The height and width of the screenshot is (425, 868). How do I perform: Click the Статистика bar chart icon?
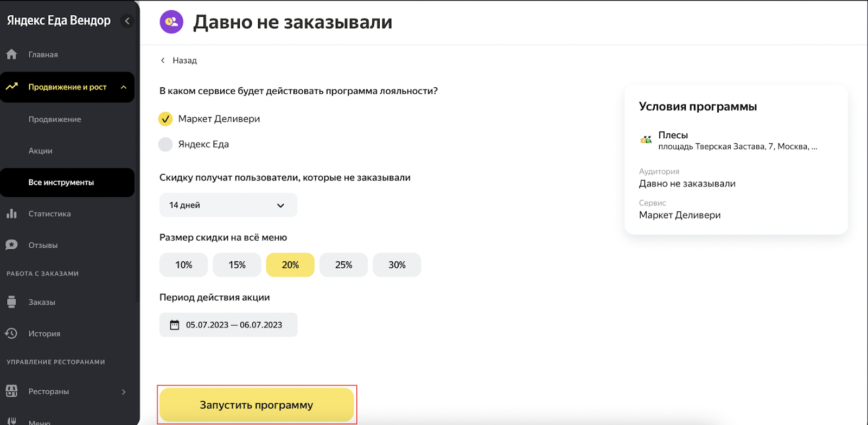(x=11, y=214)
